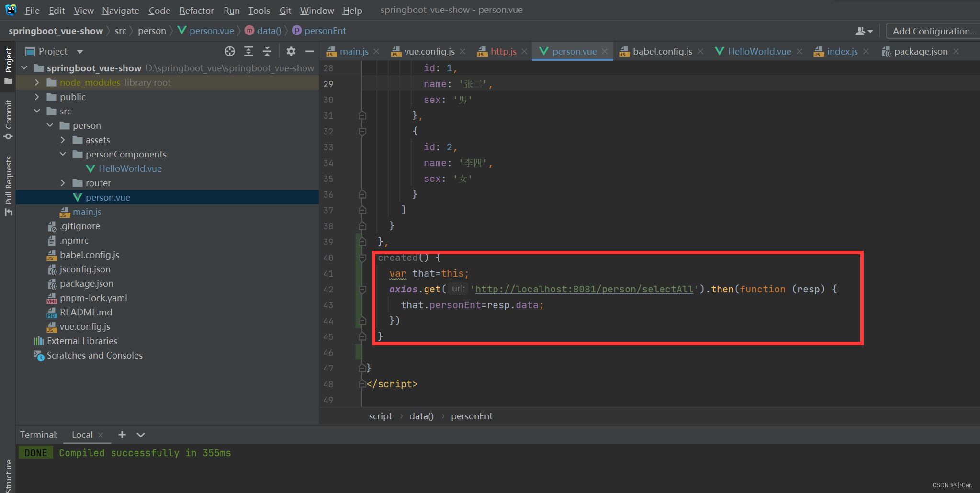Collapse the personComponents folder
Viewport: 980px width, 493px height.
pos(63,154)
